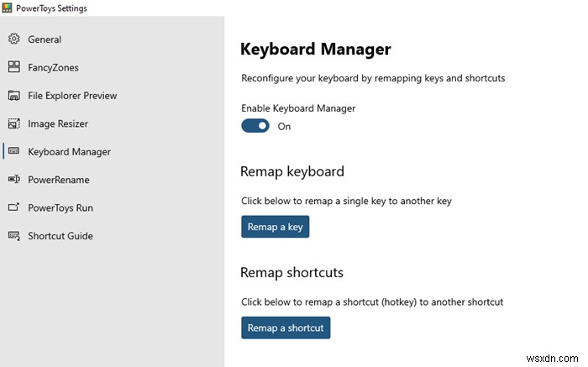Click the General gear icon
This screenshot has width=588, height=367.
pos(13,39)
